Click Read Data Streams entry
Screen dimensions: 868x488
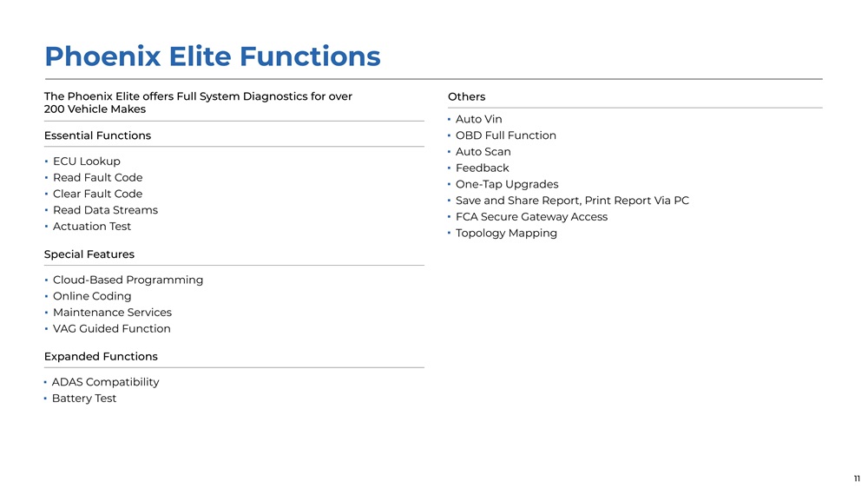point(105,210)
